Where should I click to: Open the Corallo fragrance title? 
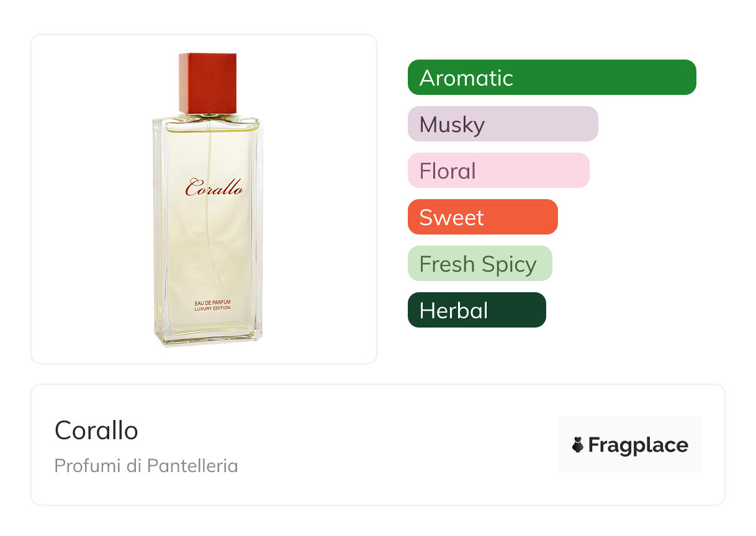click(96, 430)
